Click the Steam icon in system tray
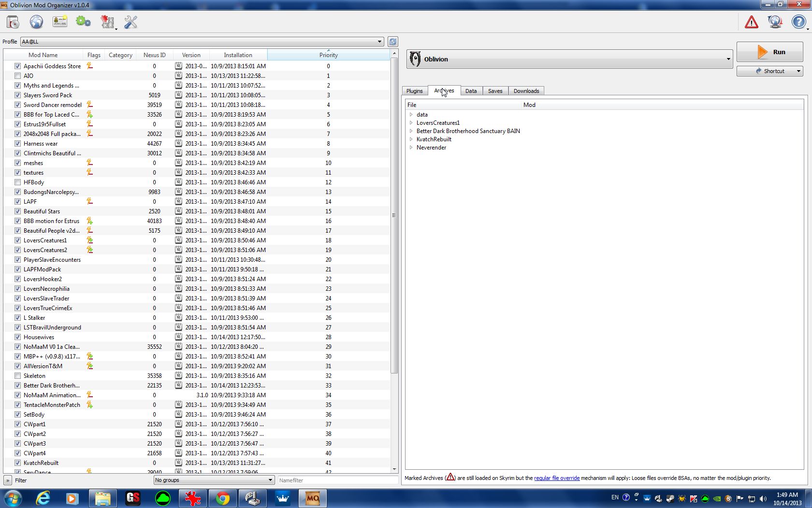 (670, 498)
